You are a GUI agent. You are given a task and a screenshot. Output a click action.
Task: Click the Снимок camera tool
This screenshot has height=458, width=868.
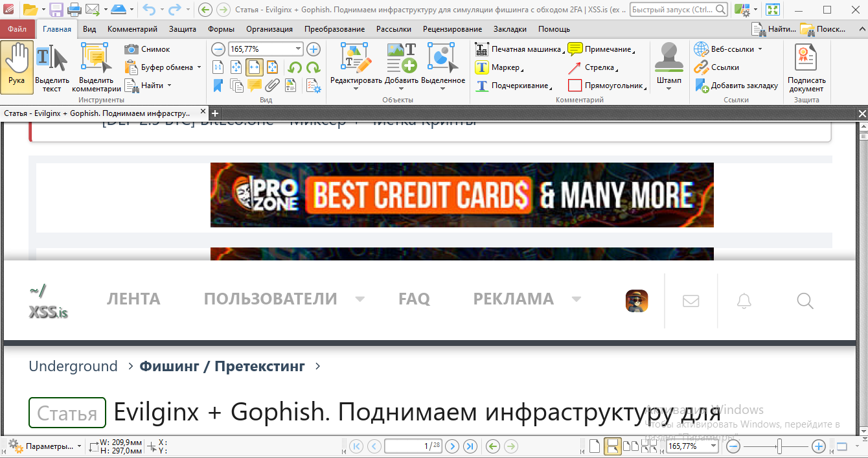[148, 49]
